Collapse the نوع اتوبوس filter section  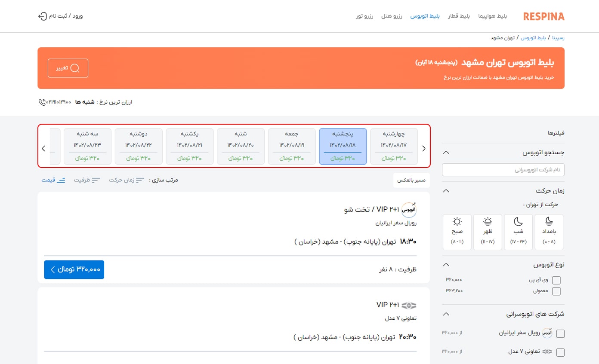[x=446, y=264]
